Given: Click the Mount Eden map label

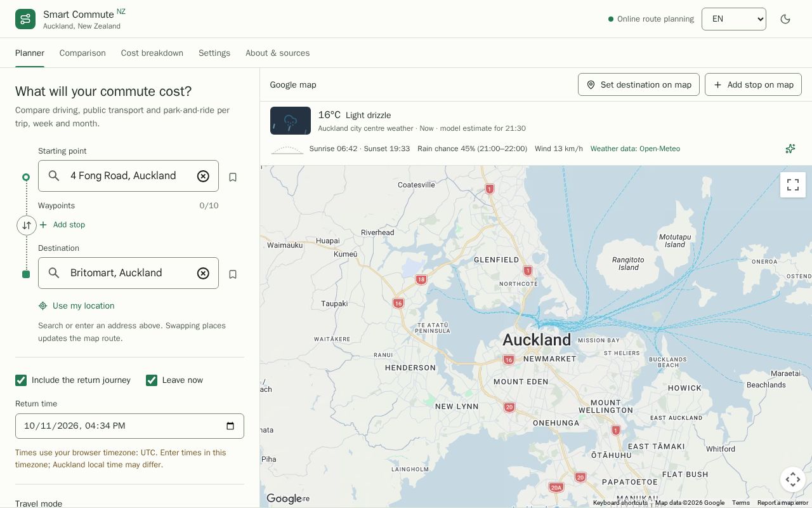Looking at the screenshot, I should click(x=521, y=382).
